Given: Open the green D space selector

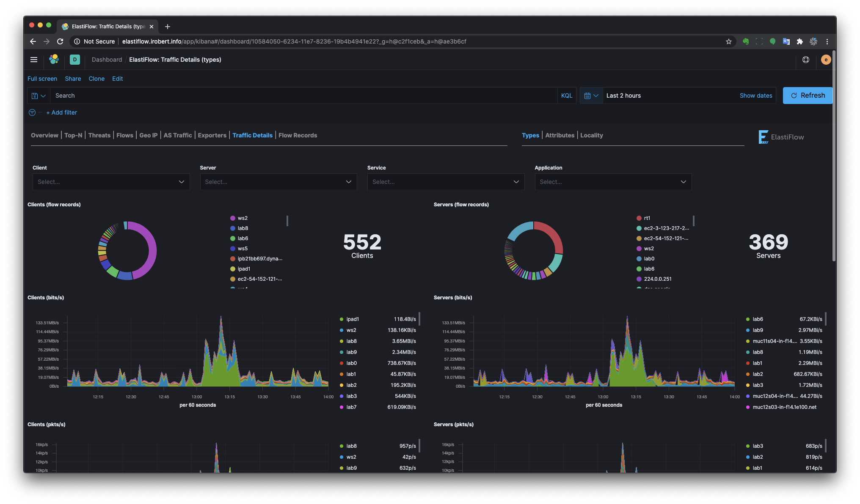Looking at the screenshot, I should [74, 60].
